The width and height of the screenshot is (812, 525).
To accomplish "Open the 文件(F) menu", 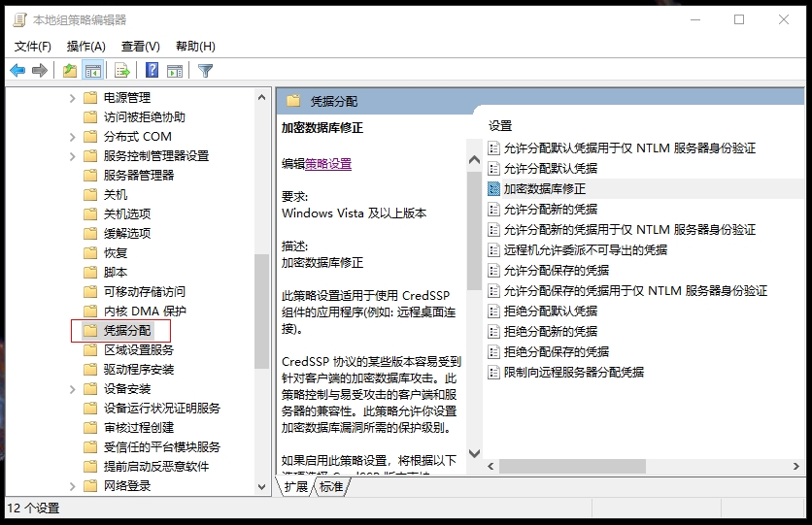I will tap(33, 46).
